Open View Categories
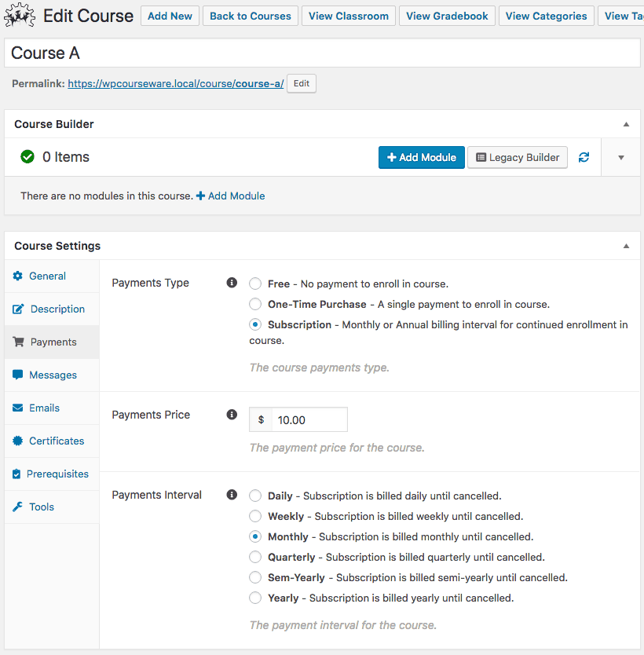The image size is (644, 655). tap(547, 16)
